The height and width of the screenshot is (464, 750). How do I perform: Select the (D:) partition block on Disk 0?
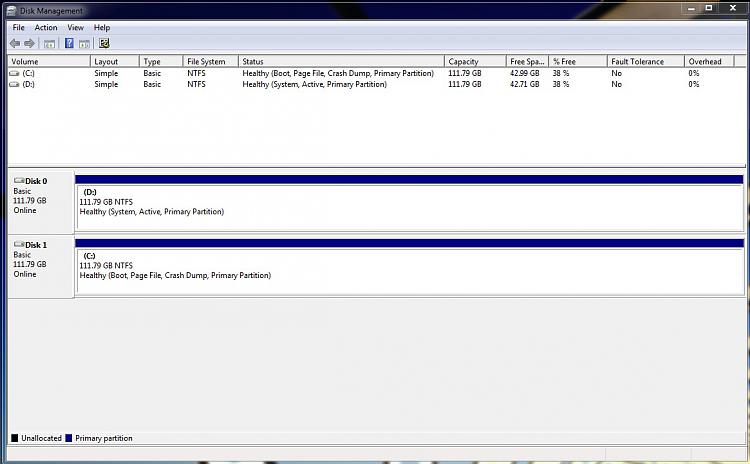409,208
